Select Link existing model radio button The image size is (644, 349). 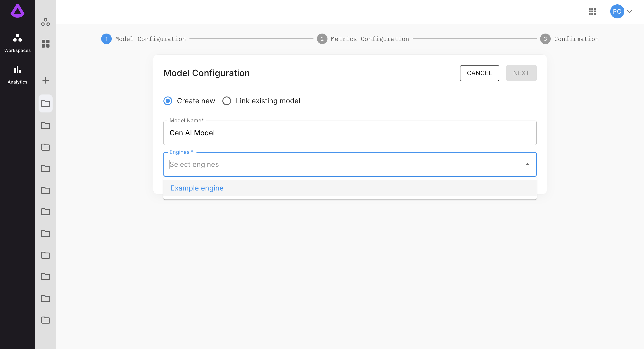click(227, 101)
